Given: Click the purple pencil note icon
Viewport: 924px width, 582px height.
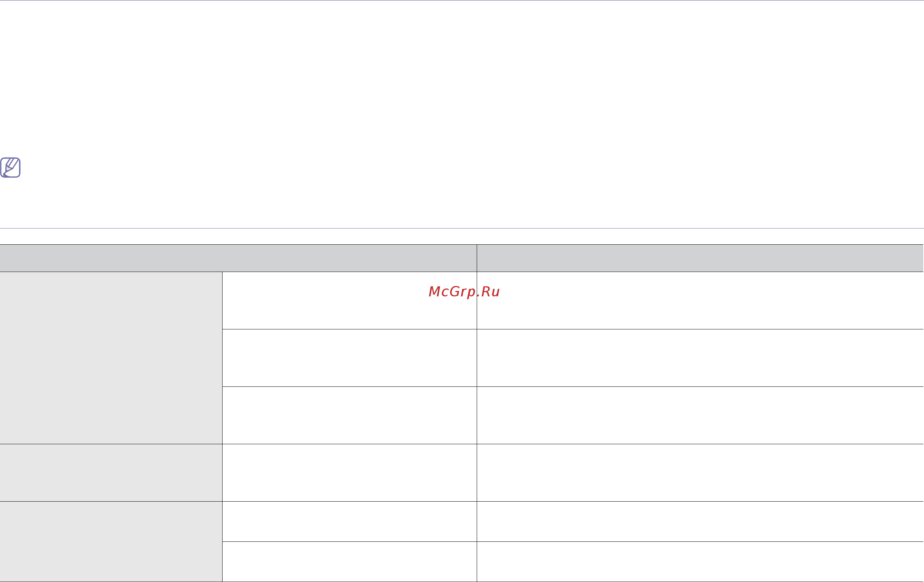Looking at the screenshot, I should [10, 167].
